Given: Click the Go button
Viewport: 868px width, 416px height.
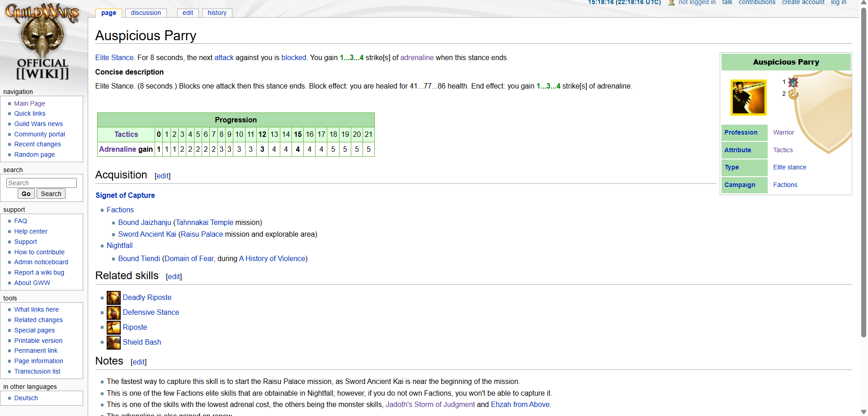Looking at the screenshot, I should point(26,194).
